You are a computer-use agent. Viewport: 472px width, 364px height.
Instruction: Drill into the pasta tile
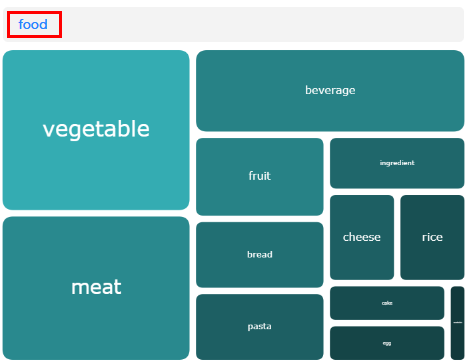(x=260, y=327)
